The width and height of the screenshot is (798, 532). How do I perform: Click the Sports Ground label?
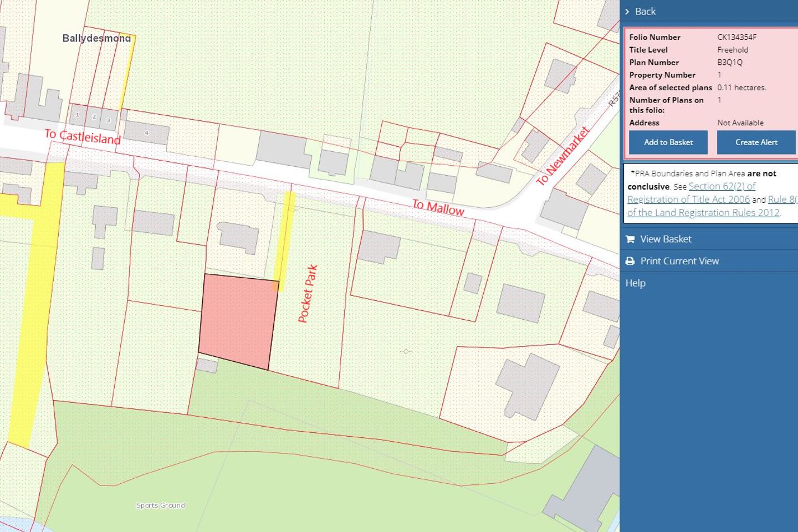(161, 505)
